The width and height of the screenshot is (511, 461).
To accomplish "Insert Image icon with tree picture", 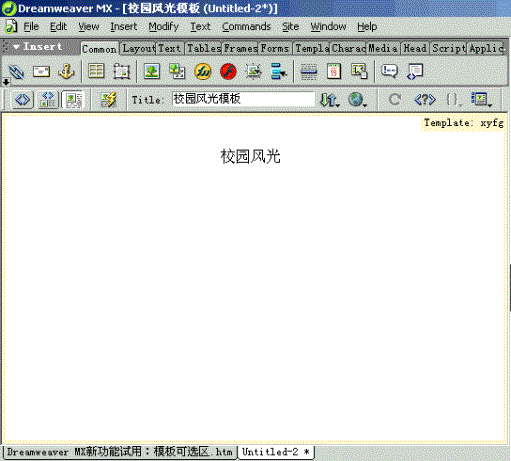I will click(152, 71).
